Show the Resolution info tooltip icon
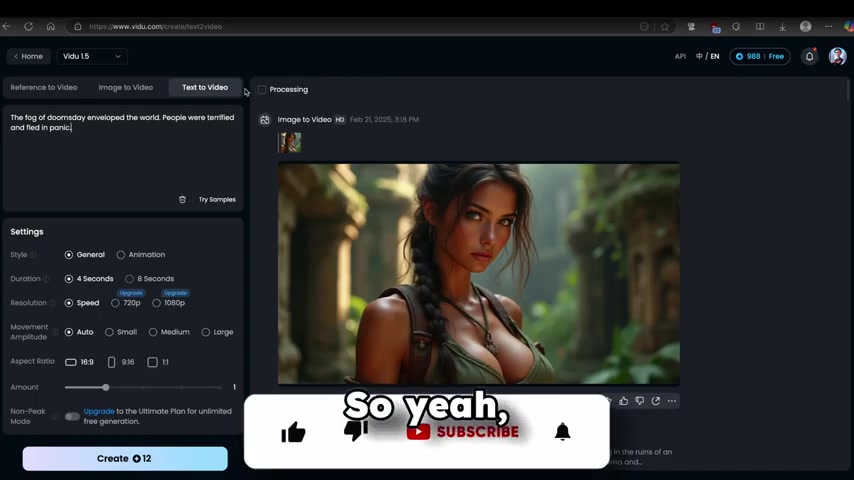This screenshot has width=854, height=480. (x=52, y=303)
